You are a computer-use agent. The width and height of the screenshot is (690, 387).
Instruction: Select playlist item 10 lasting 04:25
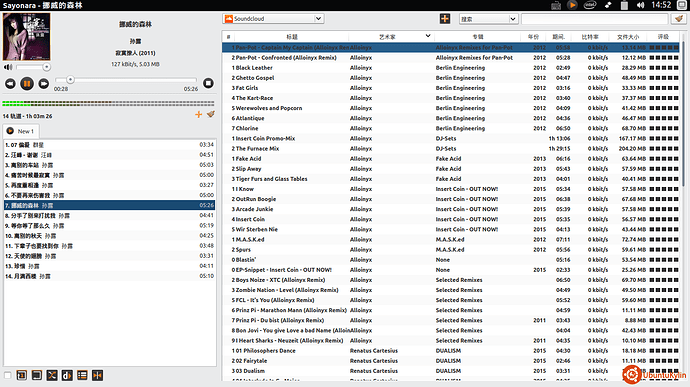pyautogui.click(x=109, y=236)
